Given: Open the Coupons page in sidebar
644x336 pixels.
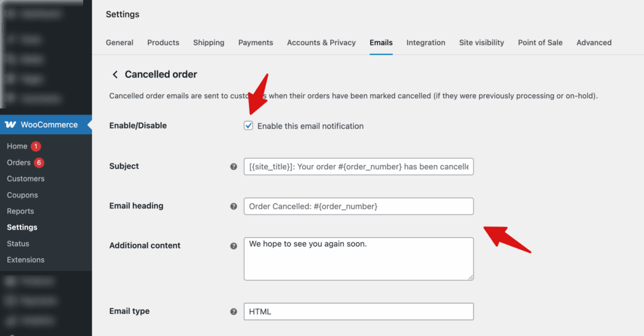Looking at the screenshot, I should [22, 195].
